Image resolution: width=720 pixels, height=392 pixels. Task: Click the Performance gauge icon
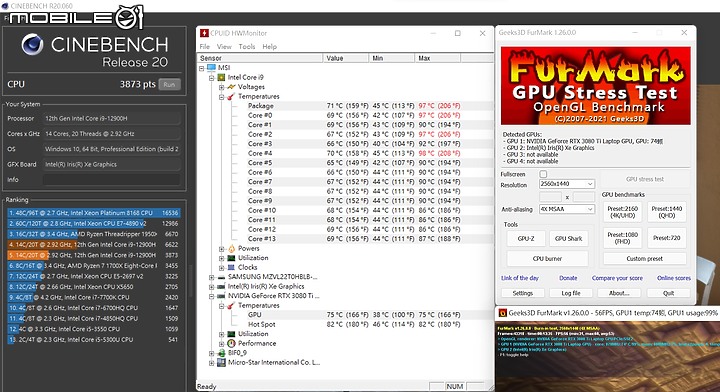coord(231,343)
